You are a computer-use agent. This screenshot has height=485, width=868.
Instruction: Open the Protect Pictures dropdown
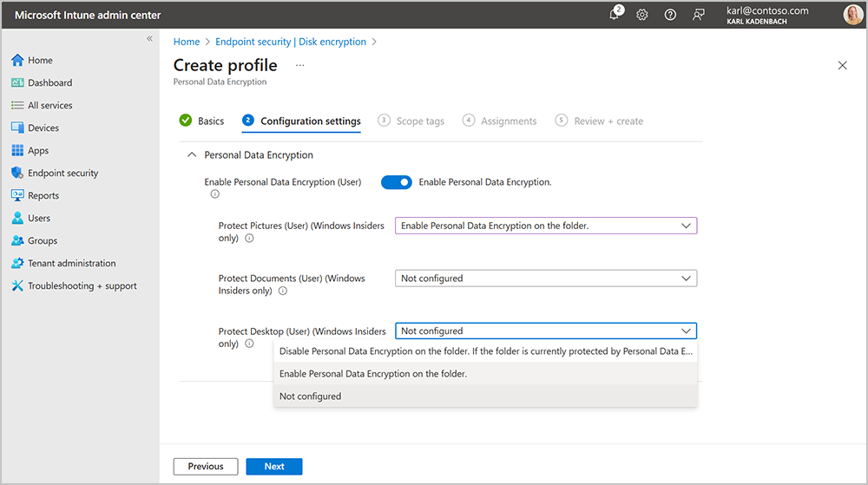click(x=546, y=226)
